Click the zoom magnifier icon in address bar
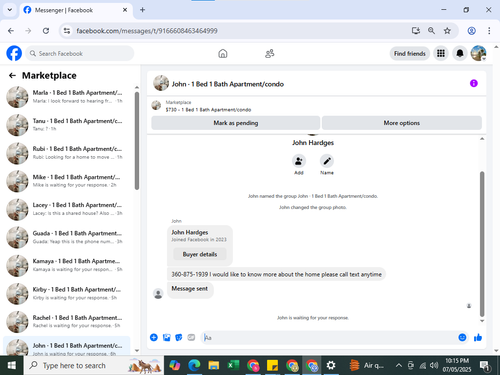This screenshot has height=375, width=500. click(x=431, y=31)
